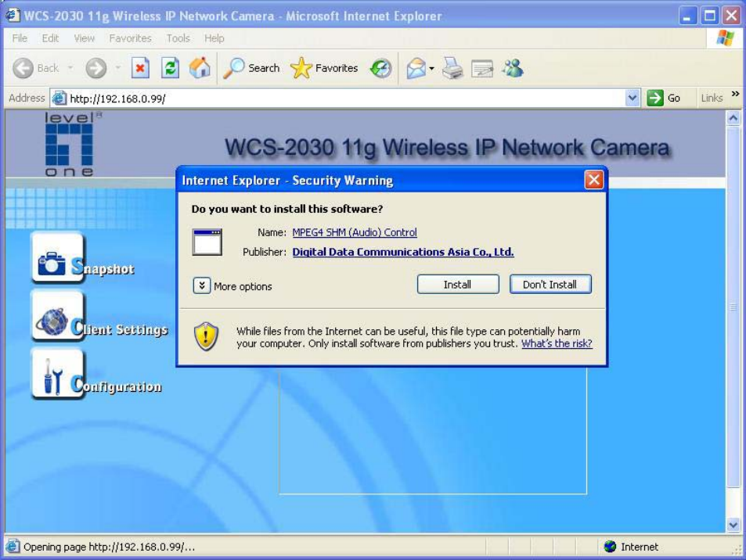This screenshot has width=746, height=560.
Task: Open the Favorites menu
Action: (x=130, y=38)
